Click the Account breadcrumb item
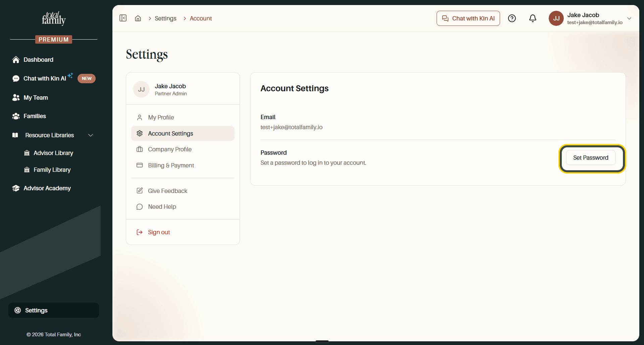 coord(201,18)
